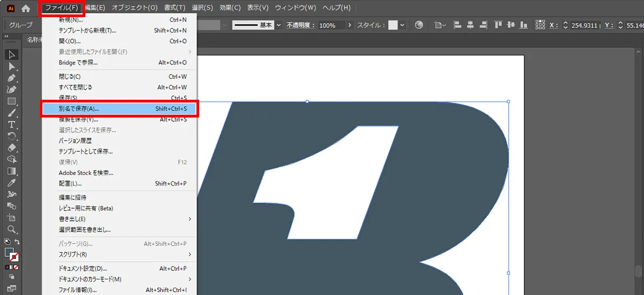
Task: Open the recolor artwork wheel icon
Action: (419, 25)
